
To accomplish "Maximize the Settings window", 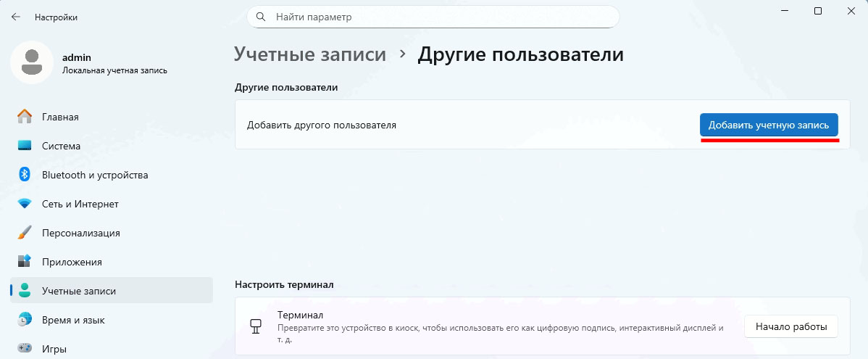I will pos(817,11).
